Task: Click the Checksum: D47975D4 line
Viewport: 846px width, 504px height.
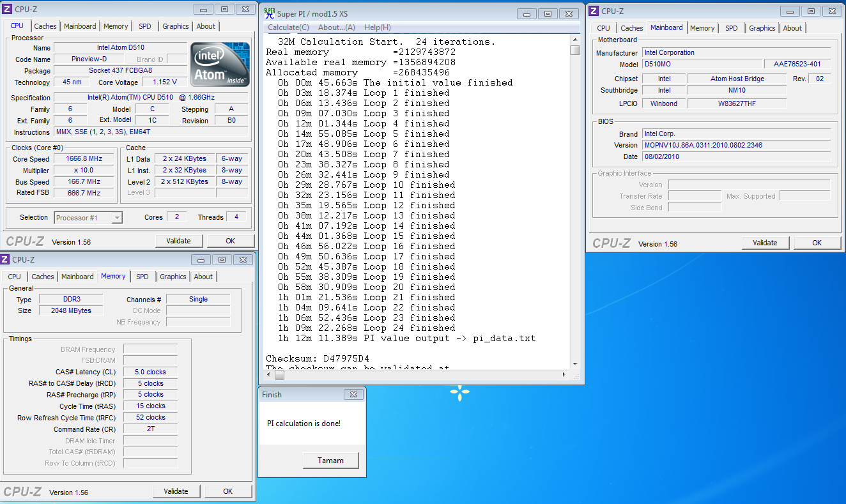Action: [x=318, y=359]
